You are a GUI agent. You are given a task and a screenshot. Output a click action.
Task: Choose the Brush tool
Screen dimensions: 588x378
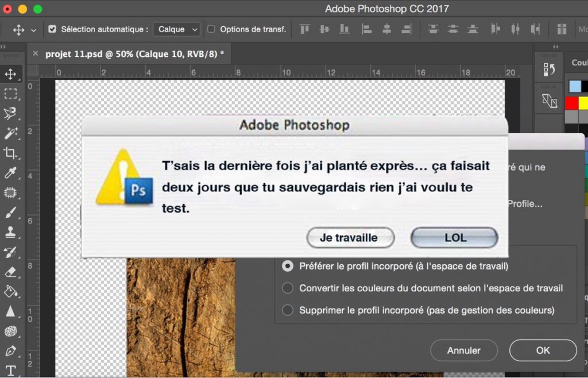10,213
